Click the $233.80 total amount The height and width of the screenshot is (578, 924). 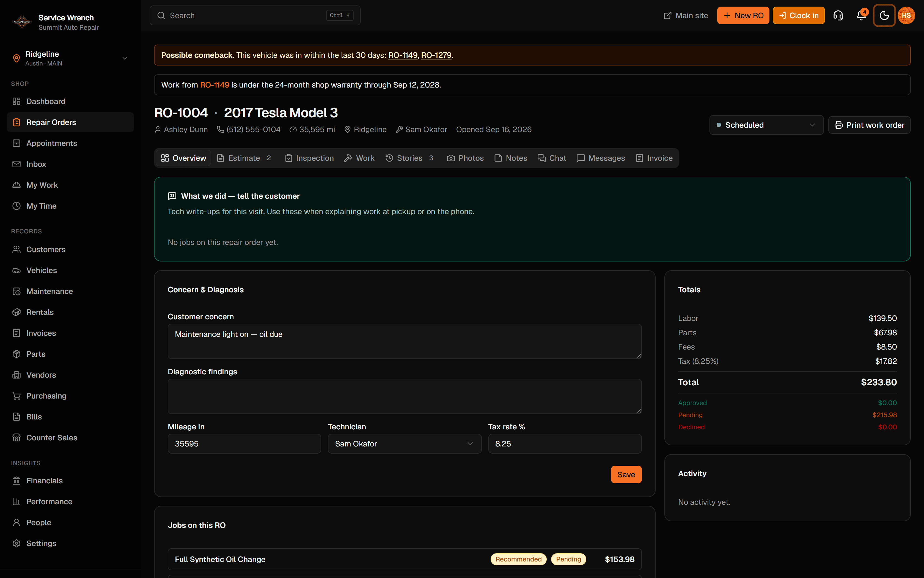[879, 382]
